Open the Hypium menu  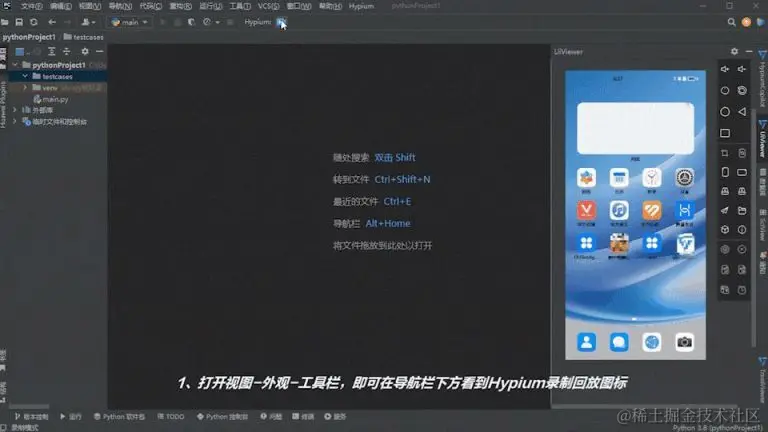tap(361, 6)
